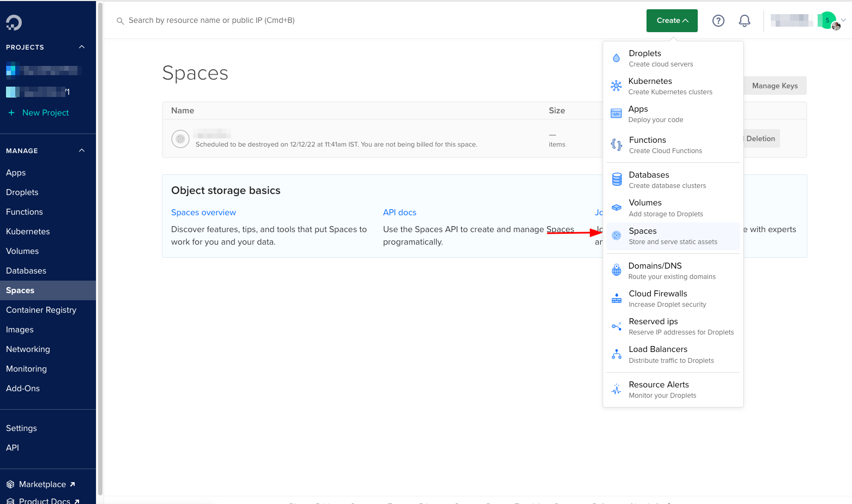This screenshot has height=504, width=852.
Task: Click the Cloud Firewalls wall icon
Action: click(617, 298)
